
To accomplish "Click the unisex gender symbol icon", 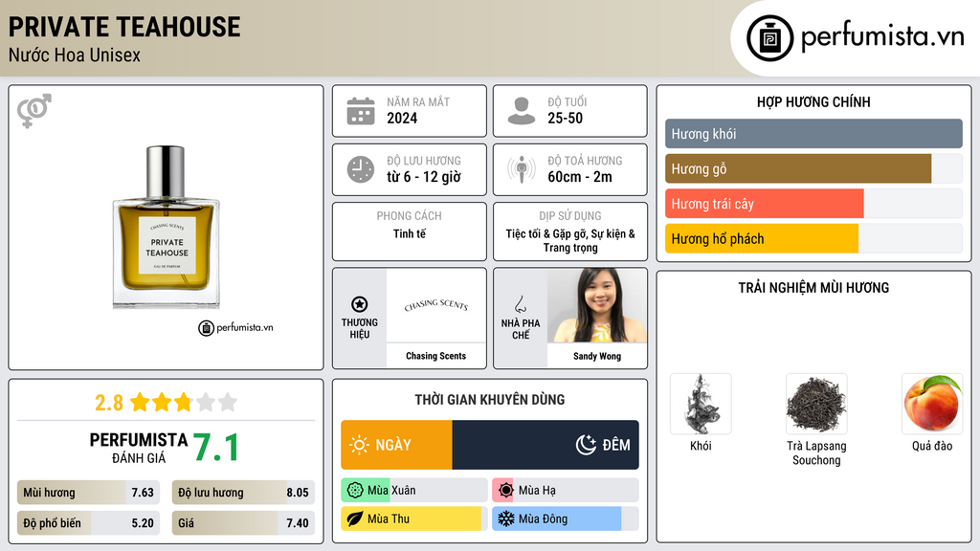I will (x=34, y=111).
